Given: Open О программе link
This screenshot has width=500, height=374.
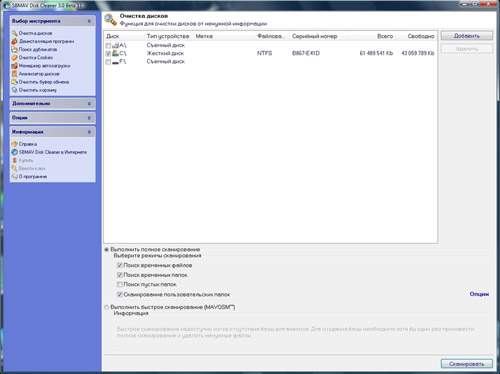Looking at the screenshot, I should pos(33,176).
